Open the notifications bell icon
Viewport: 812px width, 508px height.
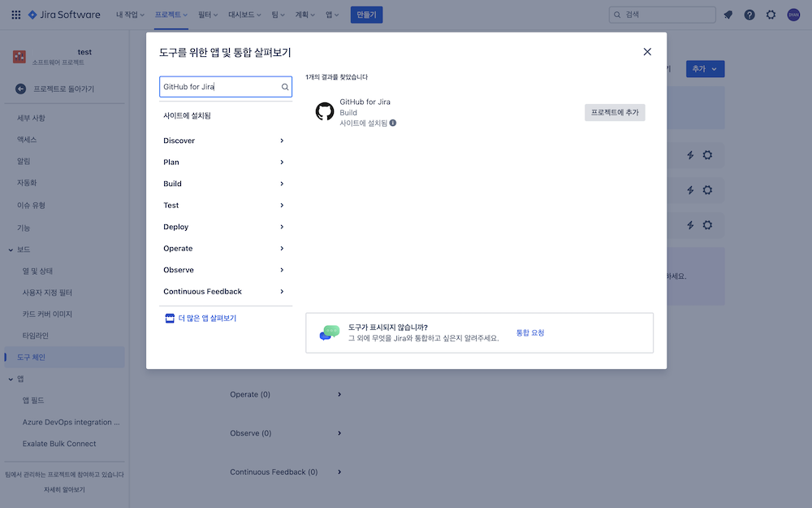point(728,15)
